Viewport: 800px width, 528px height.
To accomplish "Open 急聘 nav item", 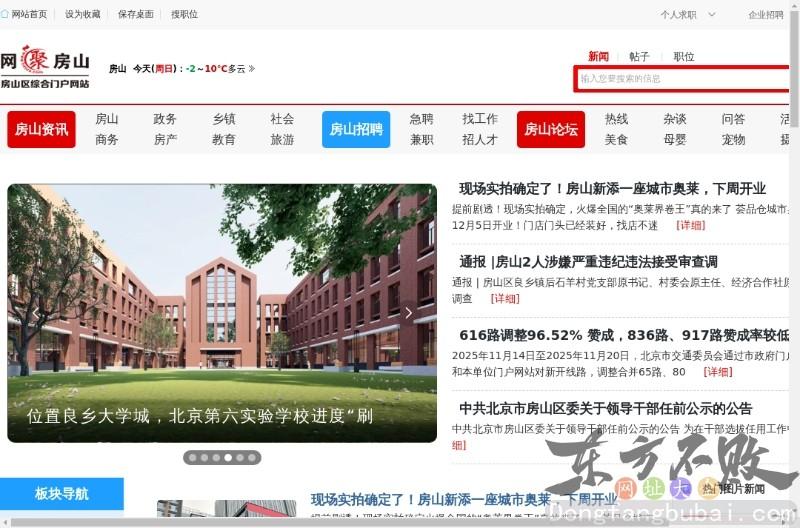I will pos(421,119).
